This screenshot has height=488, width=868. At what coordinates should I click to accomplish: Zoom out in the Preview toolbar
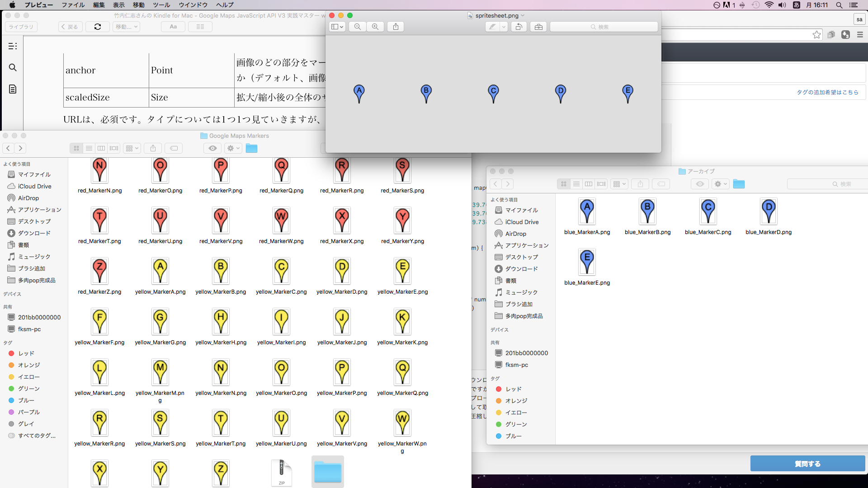(357, 27)
